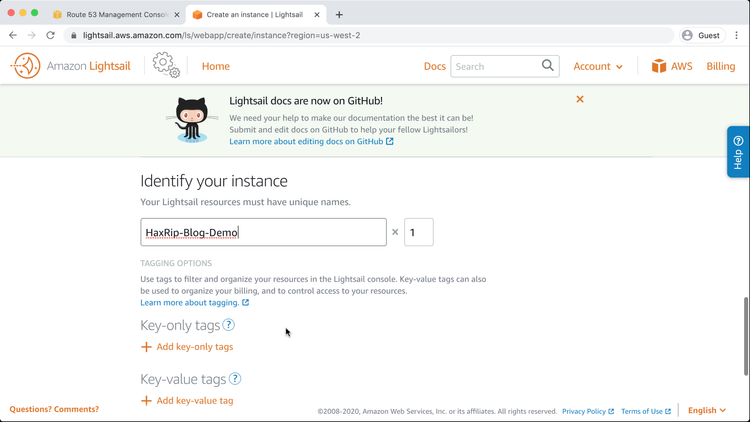Click the AWS cube icon

[x=659, y=66]
